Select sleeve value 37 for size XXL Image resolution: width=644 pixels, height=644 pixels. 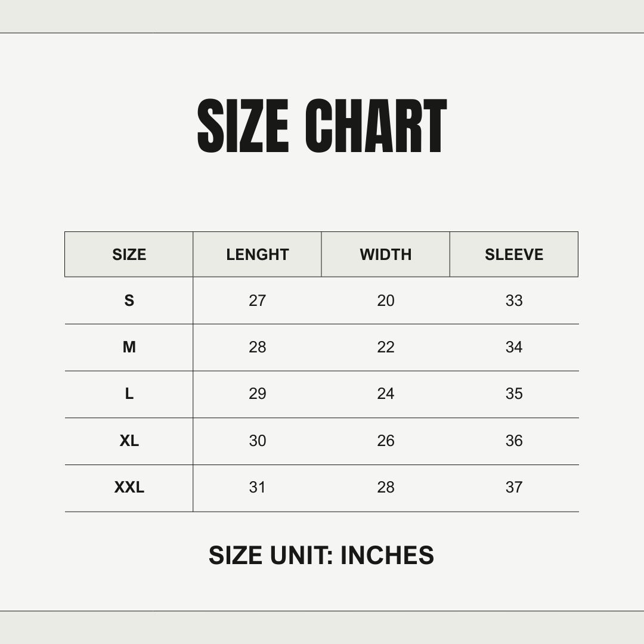pyautogui.click(x=514, y=487)
